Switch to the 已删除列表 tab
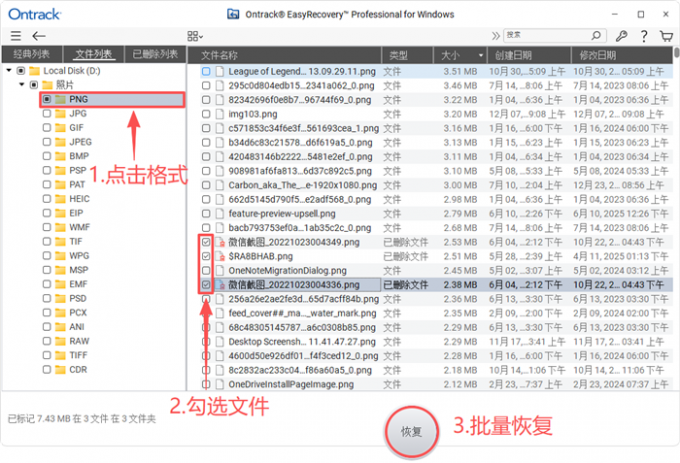 [155, 54]
